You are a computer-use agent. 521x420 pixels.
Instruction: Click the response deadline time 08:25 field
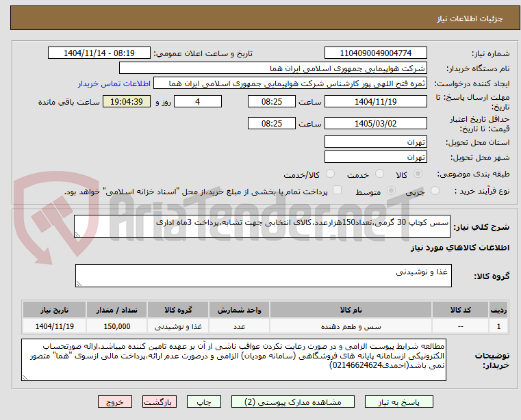(272, 102)
